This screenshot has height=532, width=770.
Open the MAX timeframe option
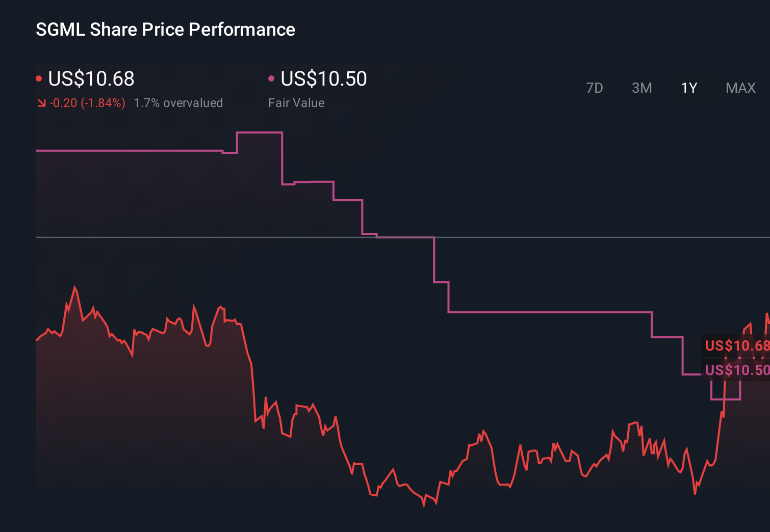click(740, 88)
